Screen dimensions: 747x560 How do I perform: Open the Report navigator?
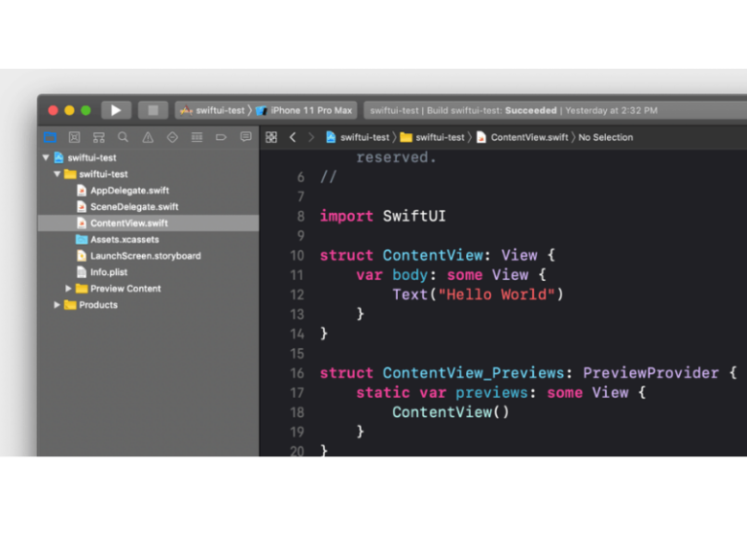[245, 137]
